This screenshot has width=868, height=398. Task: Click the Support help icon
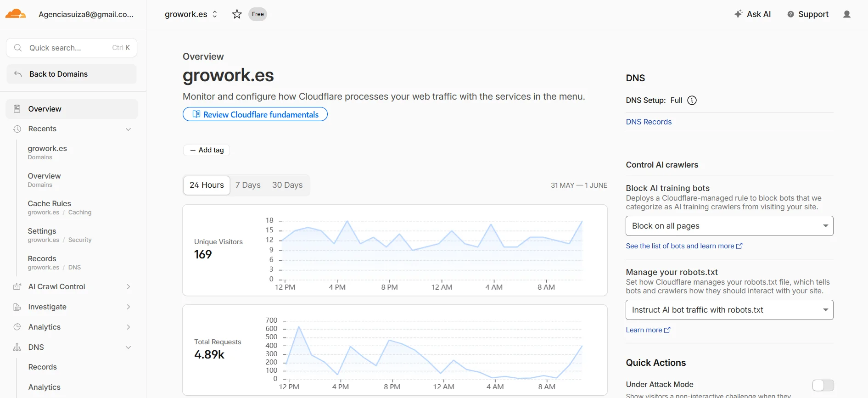tap(790, 14)
